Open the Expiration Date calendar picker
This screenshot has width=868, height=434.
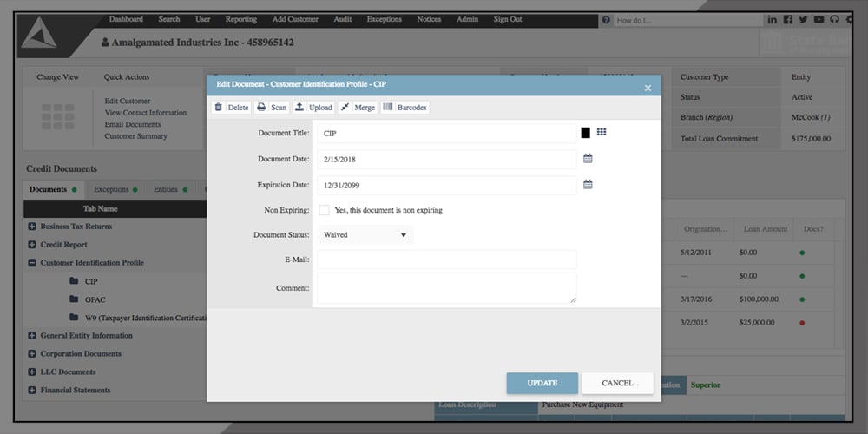coord(588,185)
